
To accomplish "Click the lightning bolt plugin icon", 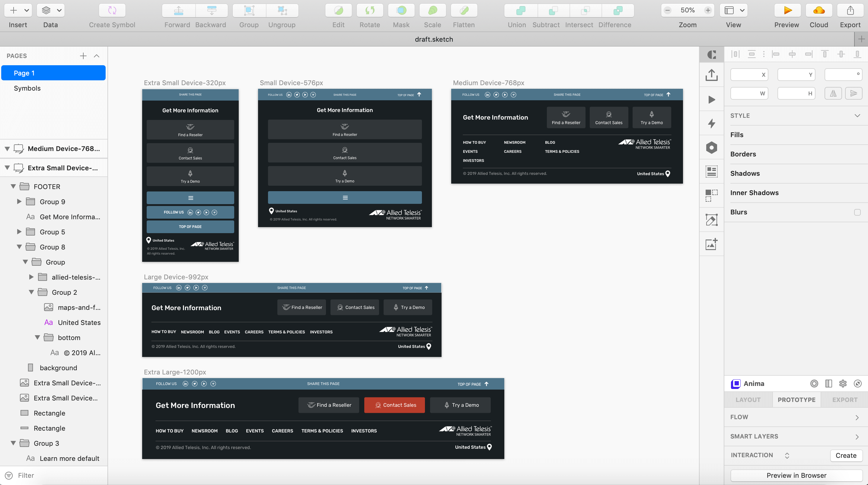I will [x=711, y=124].
